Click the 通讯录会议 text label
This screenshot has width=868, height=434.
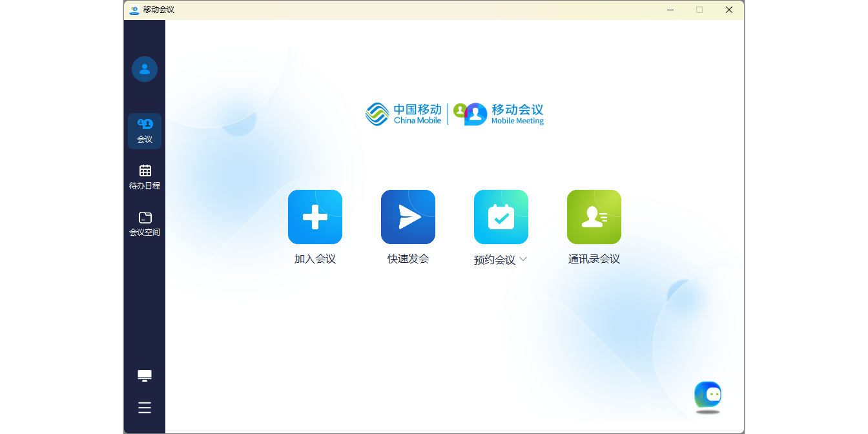pyautogui.click(x=594, y=259)
